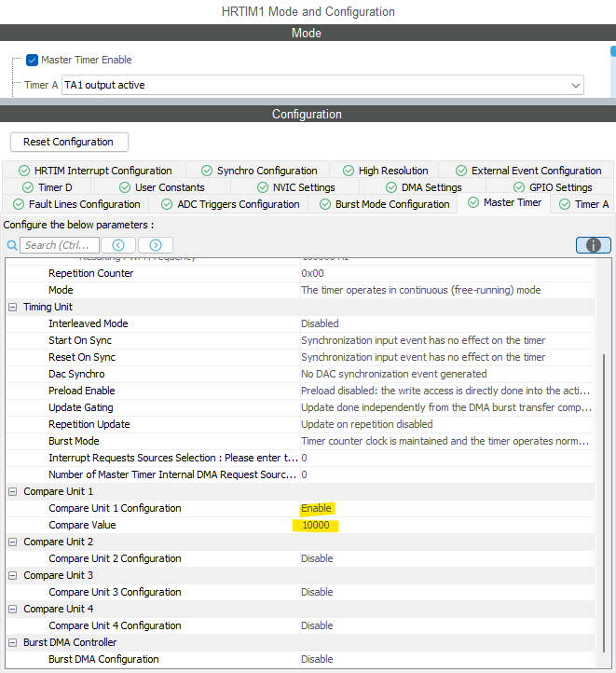Click the Master Timer Internal DMA Request value

304,474
